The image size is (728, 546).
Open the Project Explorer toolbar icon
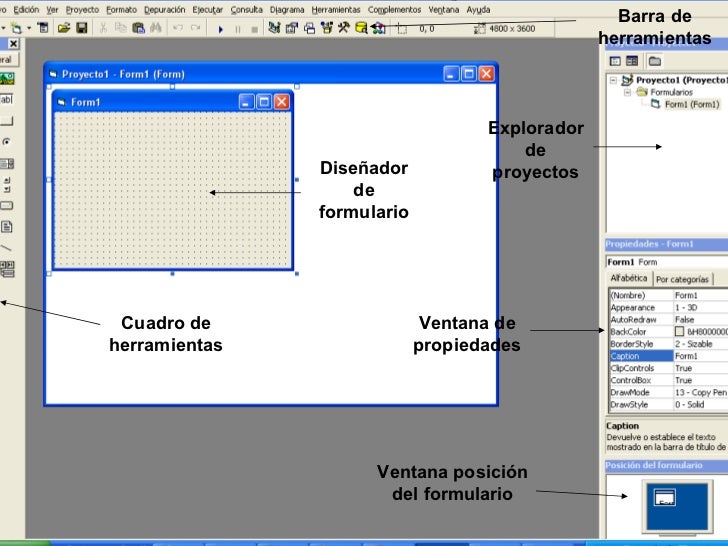[x=274, y=28]
